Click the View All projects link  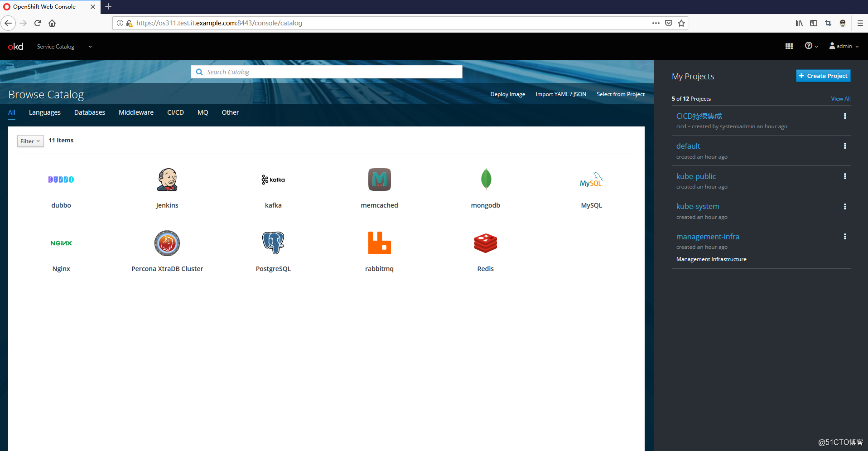841,99
